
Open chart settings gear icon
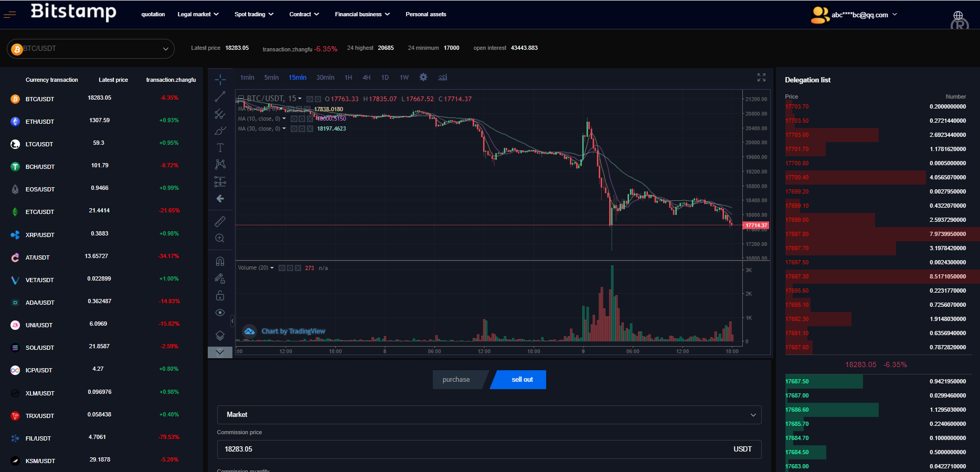tap(423, 78)
